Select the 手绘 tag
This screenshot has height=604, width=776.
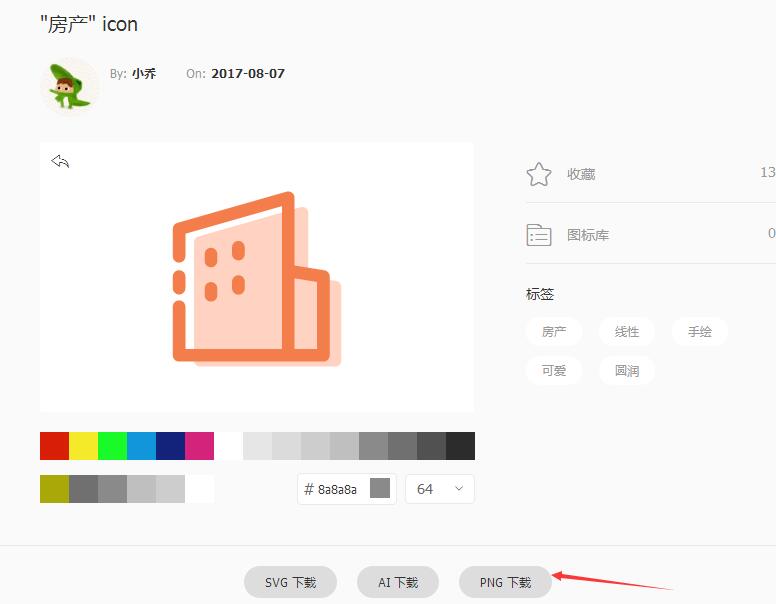coord(700,332)
